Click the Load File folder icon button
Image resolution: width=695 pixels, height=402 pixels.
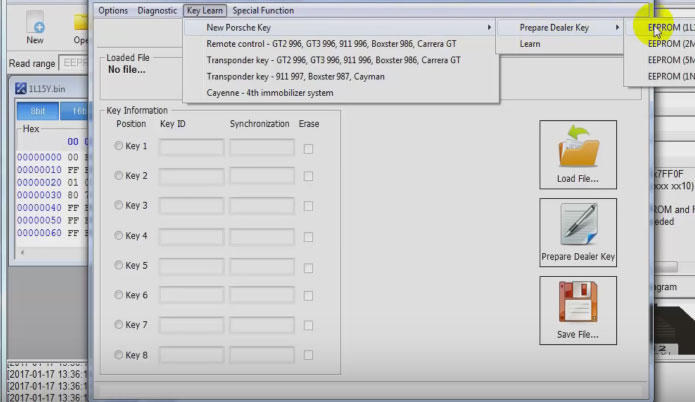pos(578,154)
